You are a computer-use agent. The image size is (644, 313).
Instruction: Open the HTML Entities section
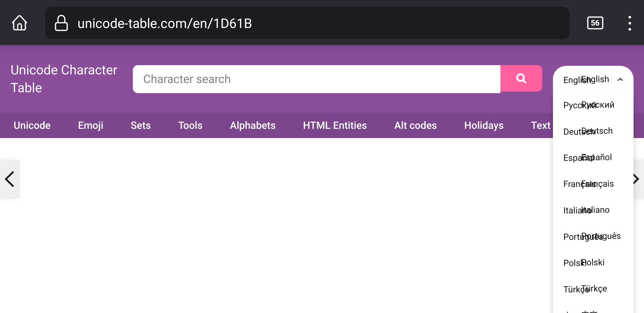(x=335, y=125)
